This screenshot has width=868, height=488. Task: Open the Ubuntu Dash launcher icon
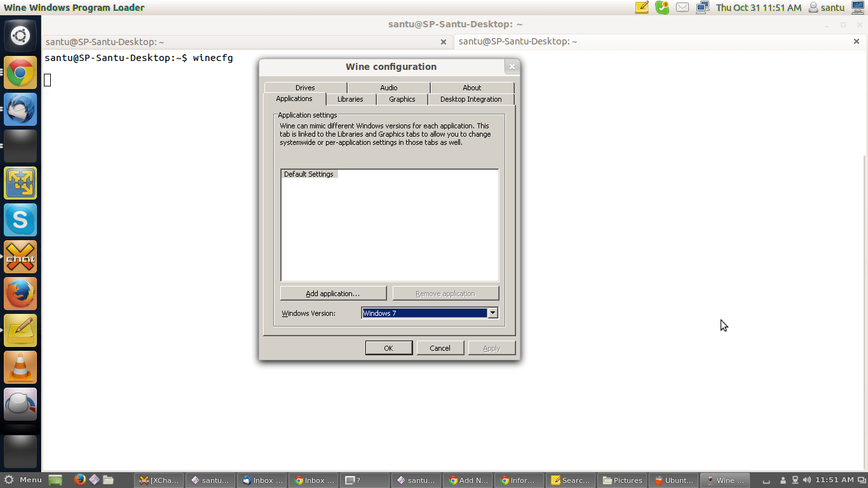pos(20,36)
